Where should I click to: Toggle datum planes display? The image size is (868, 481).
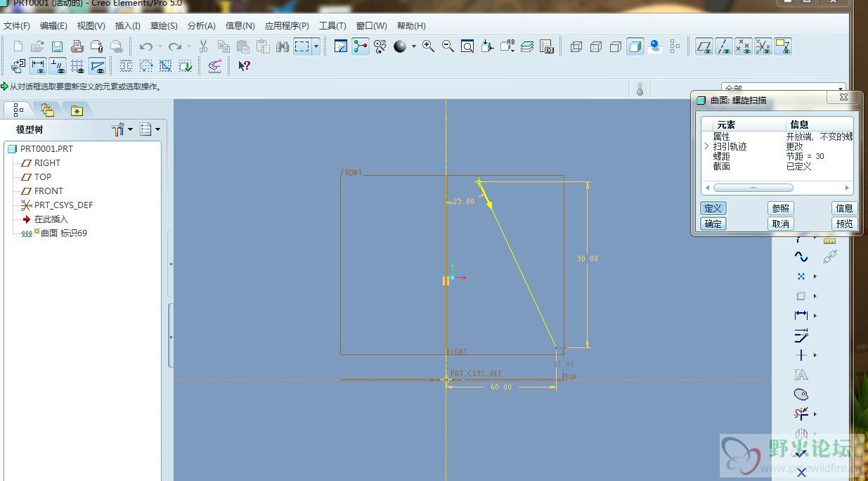704,47
